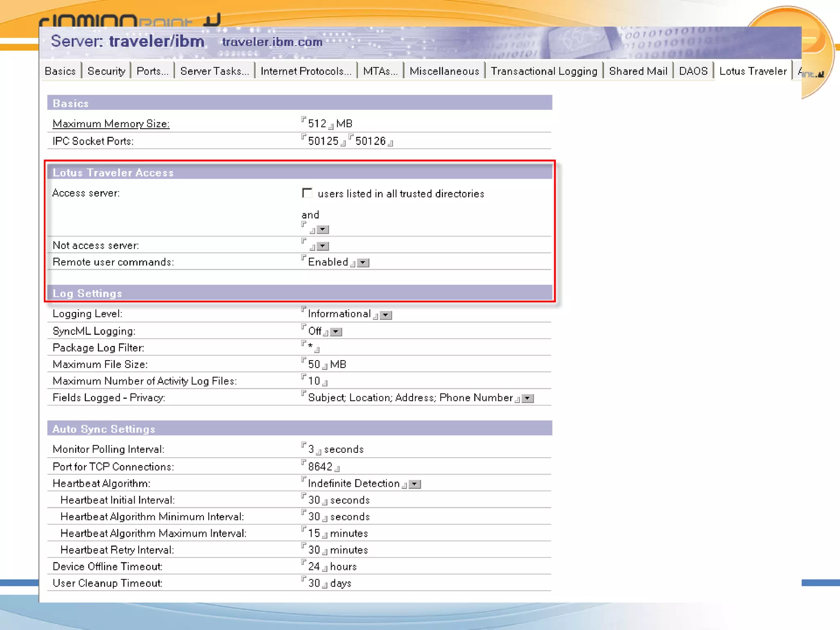This screenshot has height=630, width=840.
Task: Click the first IPC Socket Port field
Action: coord(323,142)
